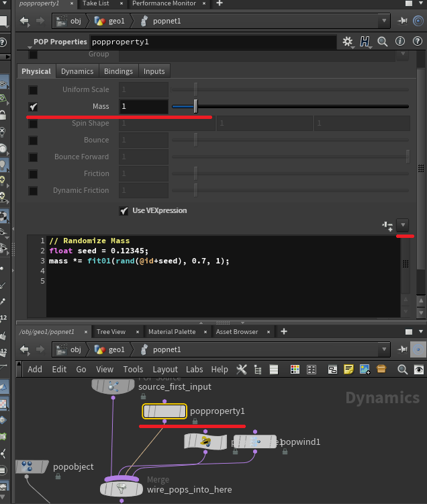Open the Houdini H help icon in parameter header
Screen dimensions: 427x504
point(365,42)
